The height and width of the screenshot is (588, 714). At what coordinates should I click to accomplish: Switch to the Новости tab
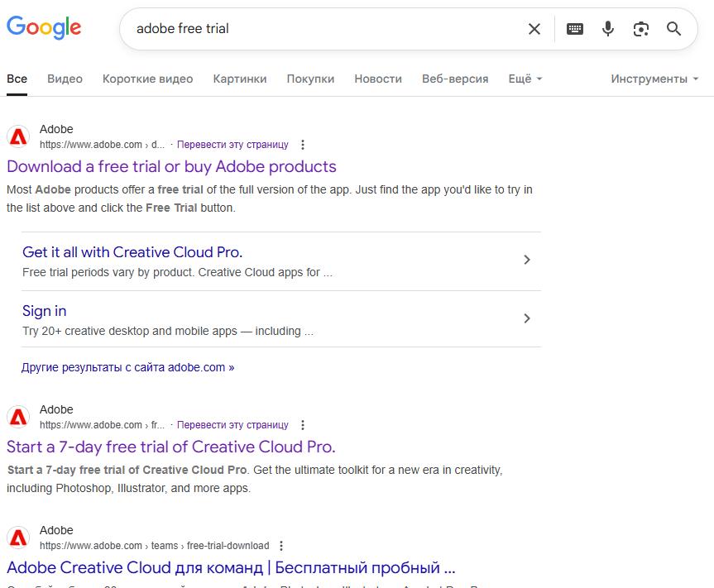tap(378, 79)
